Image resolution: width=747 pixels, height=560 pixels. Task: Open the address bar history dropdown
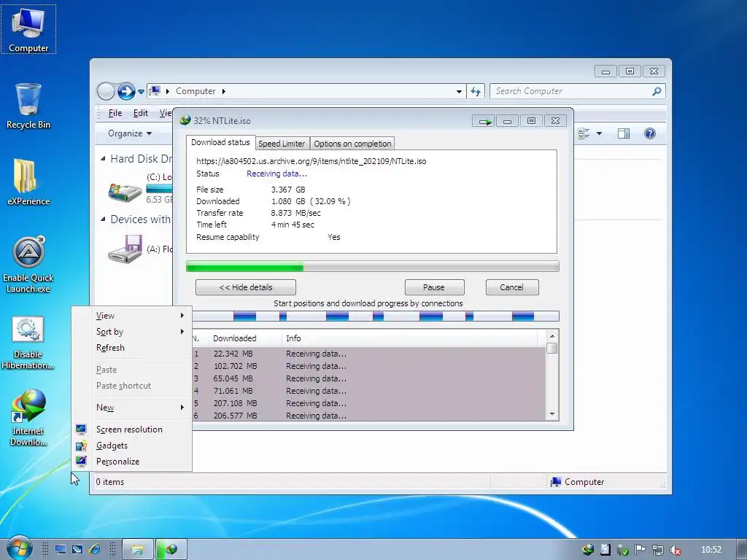[x=459, y=91]
